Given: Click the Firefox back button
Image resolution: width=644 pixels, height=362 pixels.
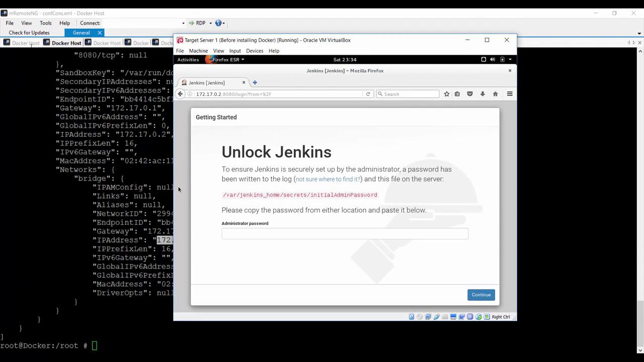Looking at the screenshot, I should [x=180, y=94].
